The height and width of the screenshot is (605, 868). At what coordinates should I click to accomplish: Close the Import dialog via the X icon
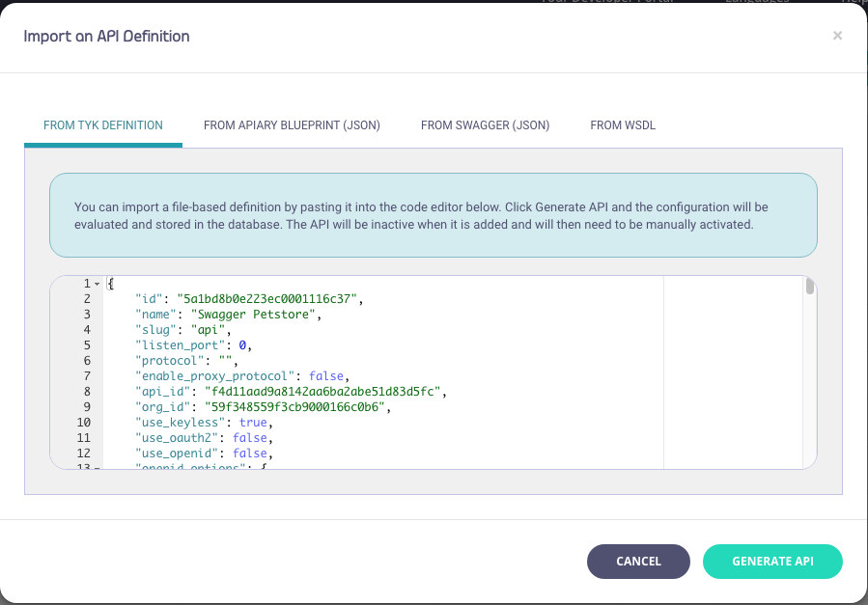(x=838, y=36)
